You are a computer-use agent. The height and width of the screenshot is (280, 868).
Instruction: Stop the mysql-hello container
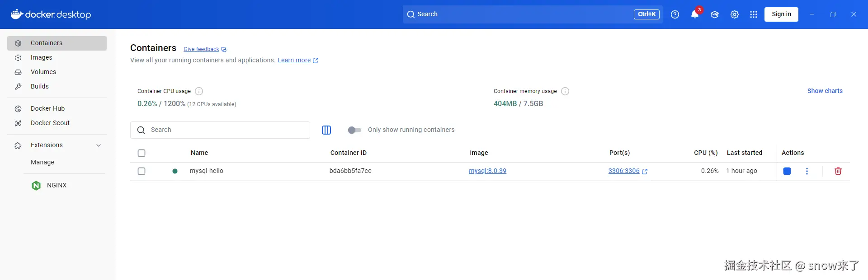pyautogui.click(x=787, y=171)
